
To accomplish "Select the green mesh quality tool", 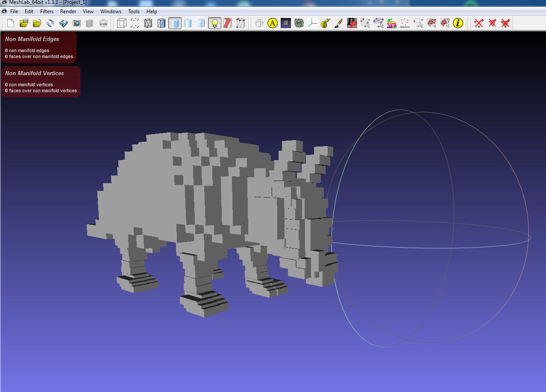I will coord(299,23).
